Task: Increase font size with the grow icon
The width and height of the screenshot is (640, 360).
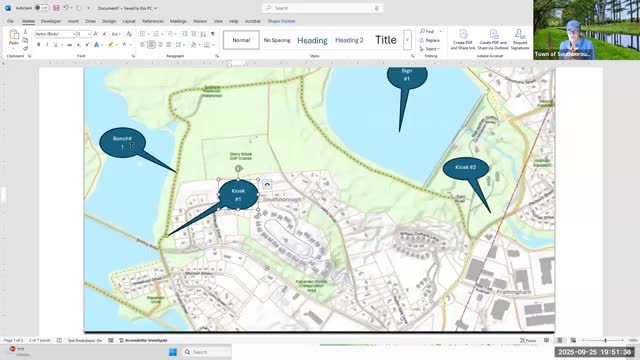Action: pos(96,34)
